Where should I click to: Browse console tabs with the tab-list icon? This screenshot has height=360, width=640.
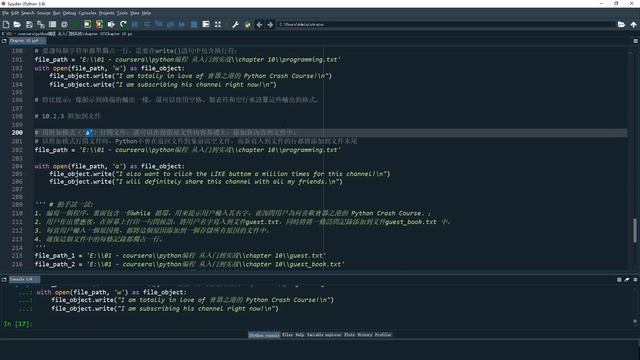pos(4,280)
